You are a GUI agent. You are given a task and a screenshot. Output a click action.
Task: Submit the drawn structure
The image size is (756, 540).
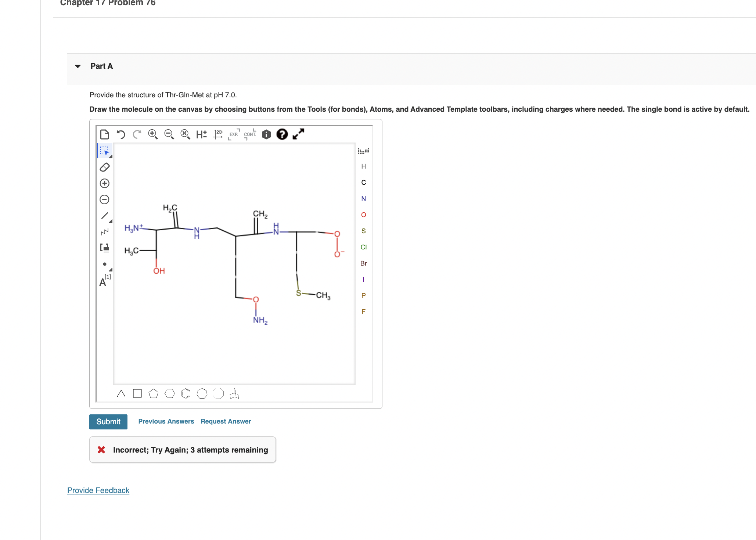pyautogui.click(x=108, y=421)
